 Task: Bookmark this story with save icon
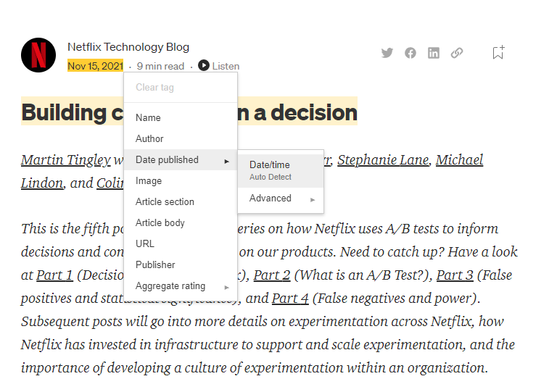point(498,52)
